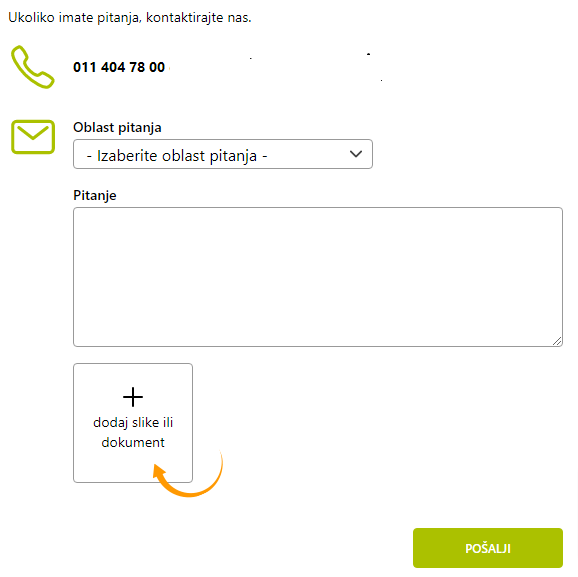Screen dimensions: 578x577
Task: Open the Oblast pitanja dropdown
Action: click(x=223, y=154)
